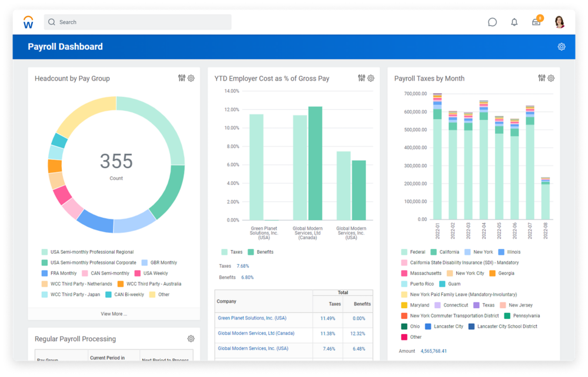The image size is (588, 377).
Task: Click the 0.00% benefits cell
Action: tap(359, 319)
